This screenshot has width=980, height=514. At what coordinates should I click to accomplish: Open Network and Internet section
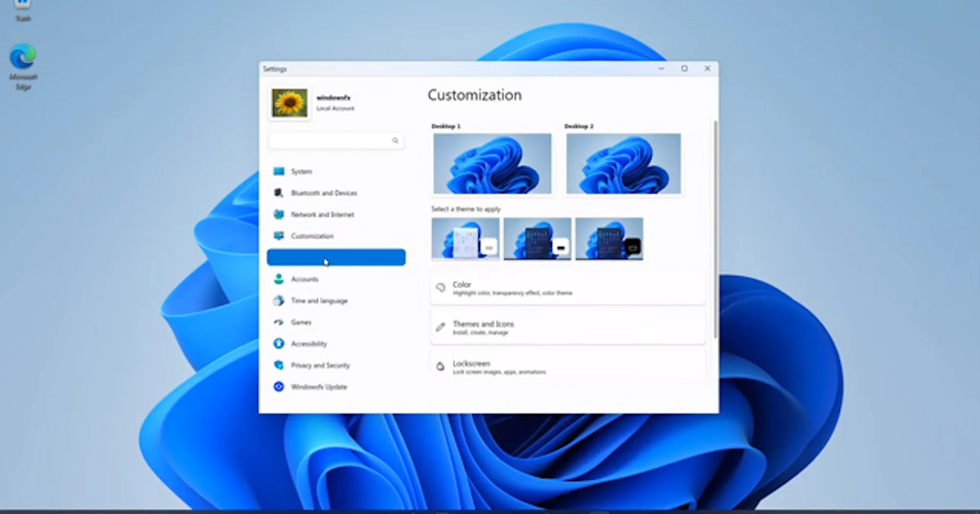[x=336, y=214]
